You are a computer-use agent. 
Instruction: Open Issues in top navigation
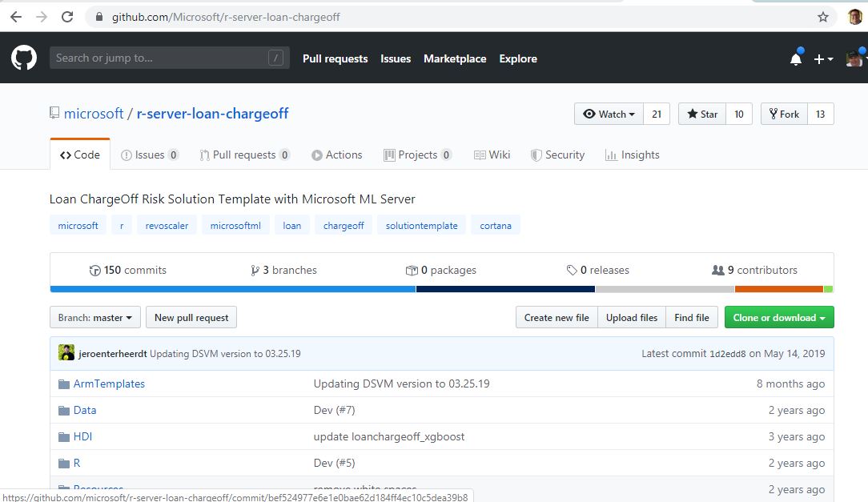tap(396, 58)
